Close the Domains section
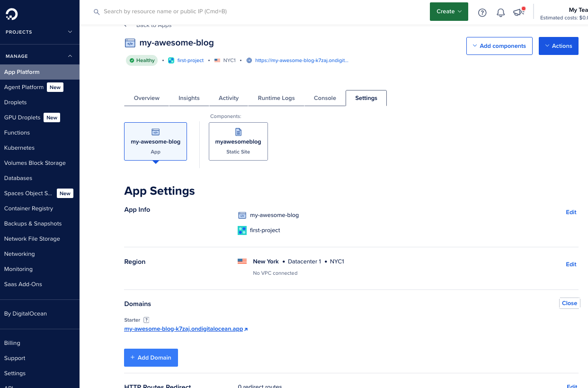Image resolution: width=588 pixels, height=388 pixels. tap(569, 303)
